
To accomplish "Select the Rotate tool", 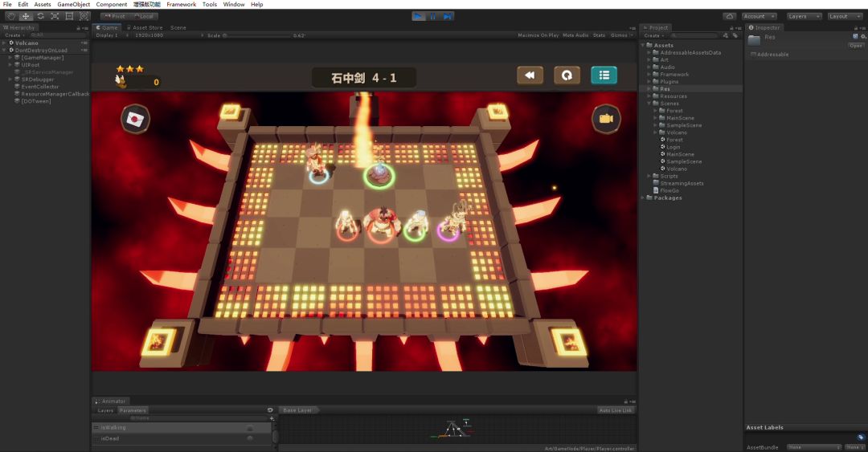I will coord(40,16).
